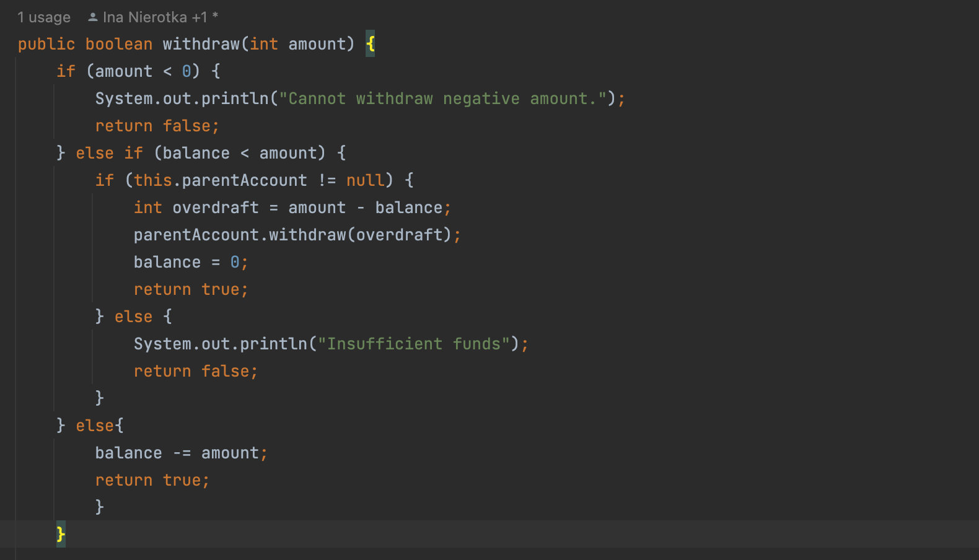979x560 pixels.
Task: Click the "amount < 0" condition
Action: click(x=143, y=71)
